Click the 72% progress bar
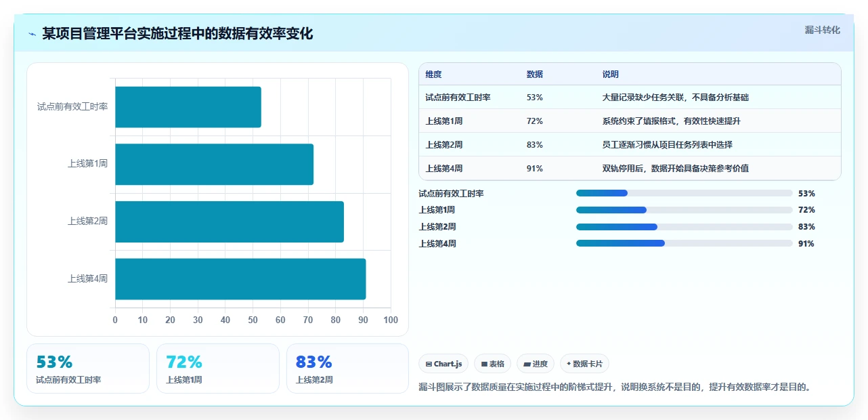 pyautogui.click(x=684, y=210)
